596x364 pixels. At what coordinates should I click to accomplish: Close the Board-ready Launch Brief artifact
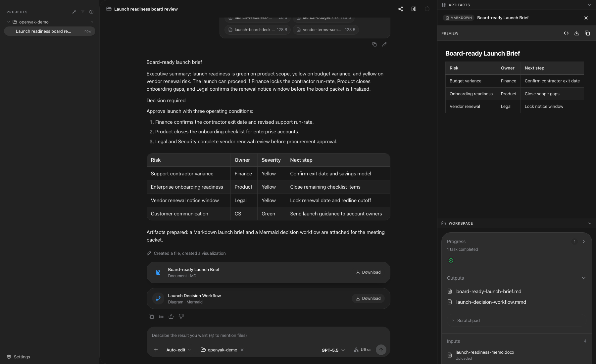[x=586, y=18]
